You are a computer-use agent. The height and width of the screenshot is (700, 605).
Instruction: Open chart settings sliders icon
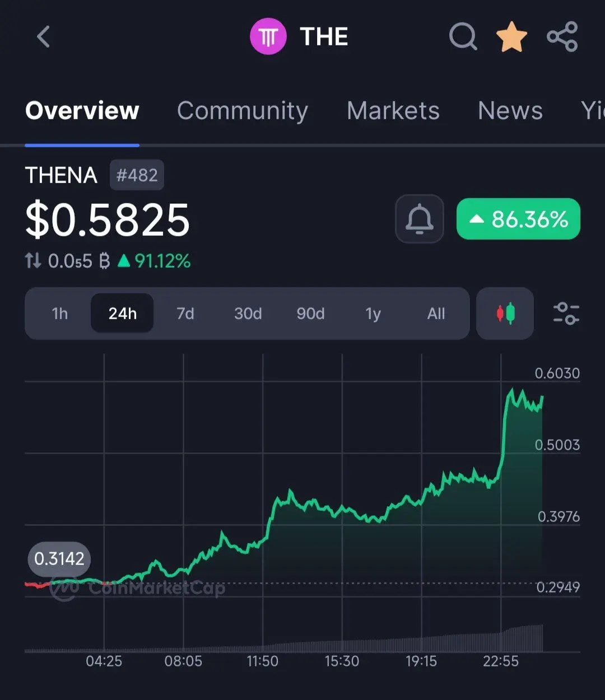566,314
